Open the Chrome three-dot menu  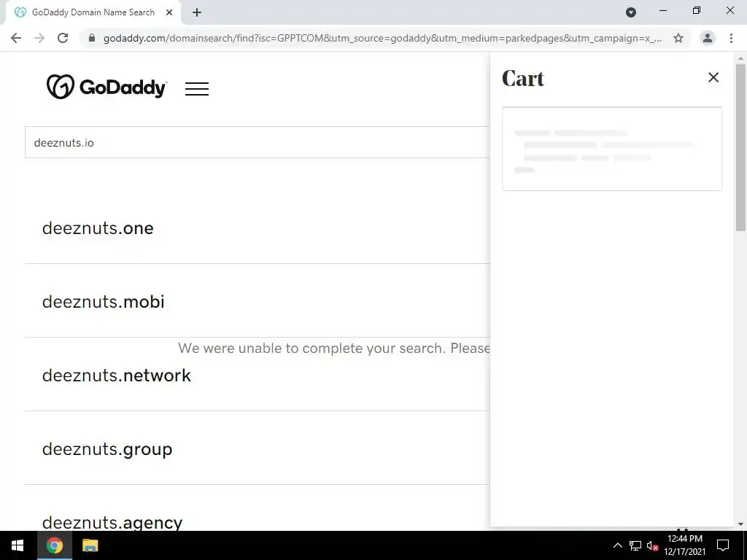tap(731, 38)
